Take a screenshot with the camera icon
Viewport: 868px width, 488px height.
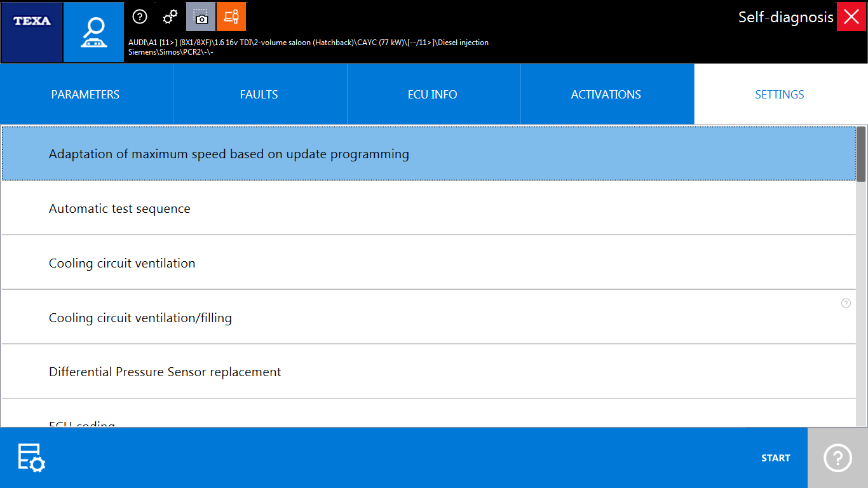tap(201, 17)
